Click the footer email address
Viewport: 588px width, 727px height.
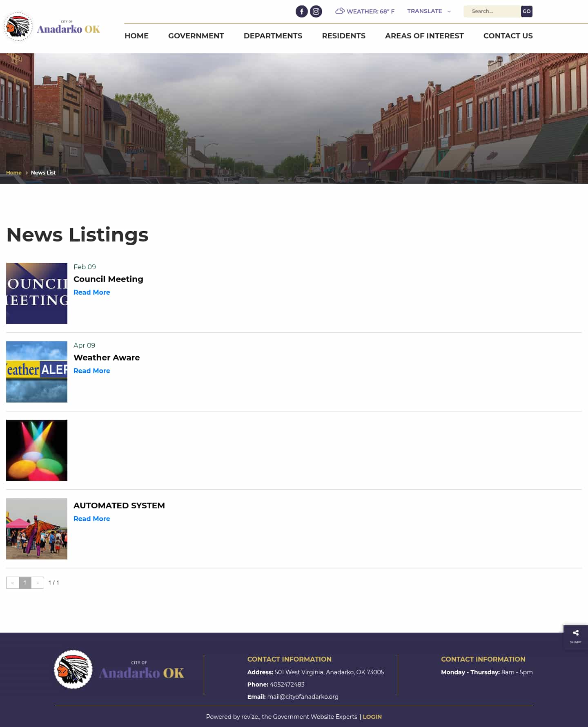tap(303, 697)
